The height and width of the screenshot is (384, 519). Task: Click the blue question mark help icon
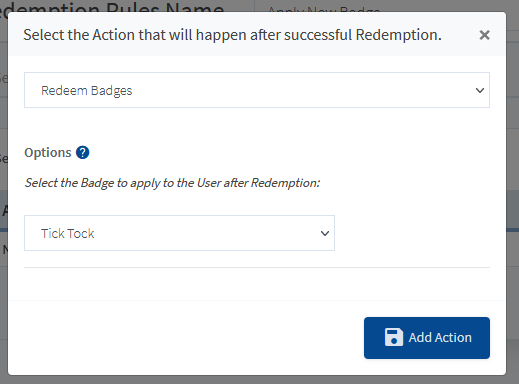click(x=82, y=153)
